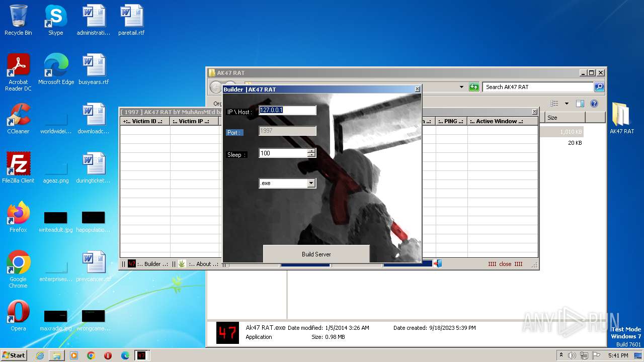The width and height of the screenshot is (644, 362).
Task: Toggle the preview pane icon
Action: [580, 104]
